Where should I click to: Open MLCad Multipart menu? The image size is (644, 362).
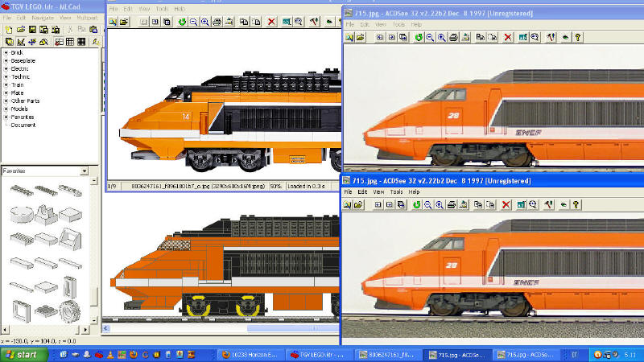[87, 18]
